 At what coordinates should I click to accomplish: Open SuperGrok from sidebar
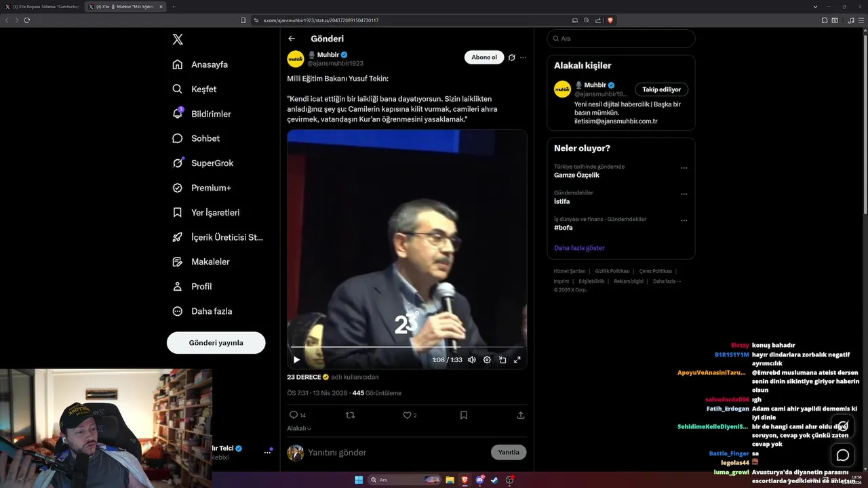[203, 163]
